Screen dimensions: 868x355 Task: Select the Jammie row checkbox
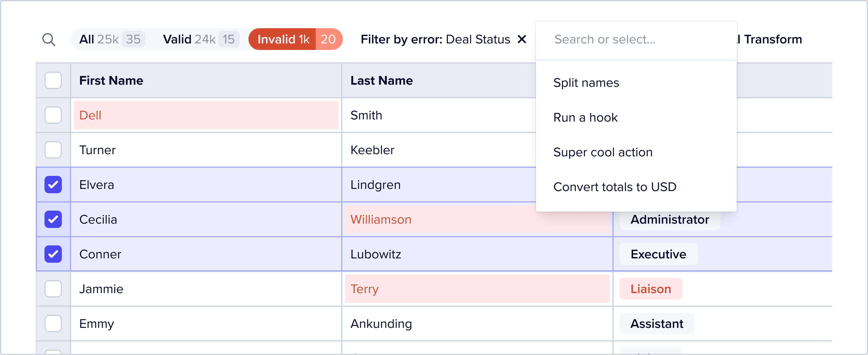53,289
